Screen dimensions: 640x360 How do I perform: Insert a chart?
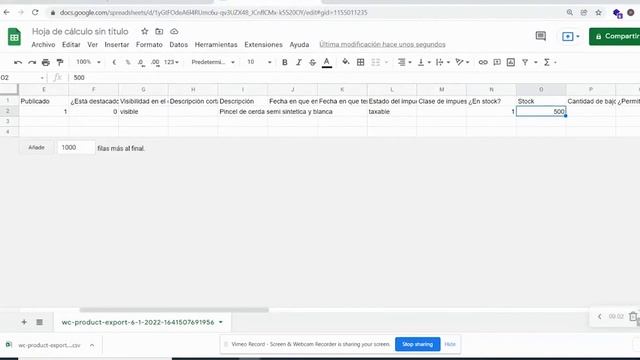(x=511, y=62)
